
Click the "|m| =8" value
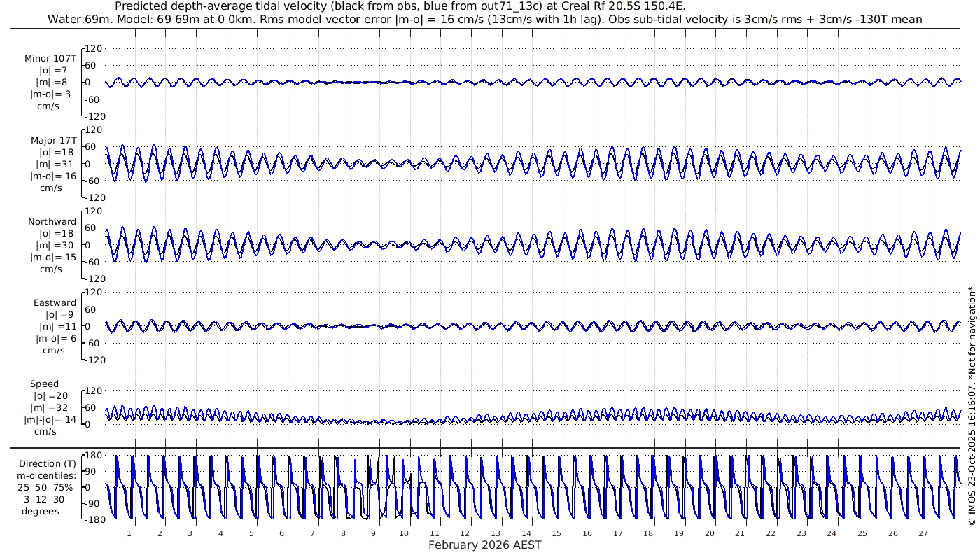point(53,83)
